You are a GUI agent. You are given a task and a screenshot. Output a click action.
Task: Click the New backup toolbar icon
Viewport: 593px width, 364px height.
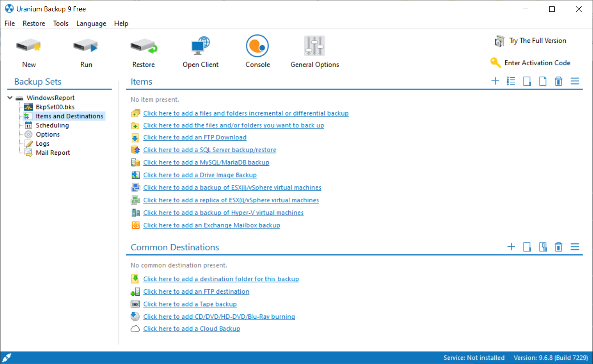click(29, 47)
